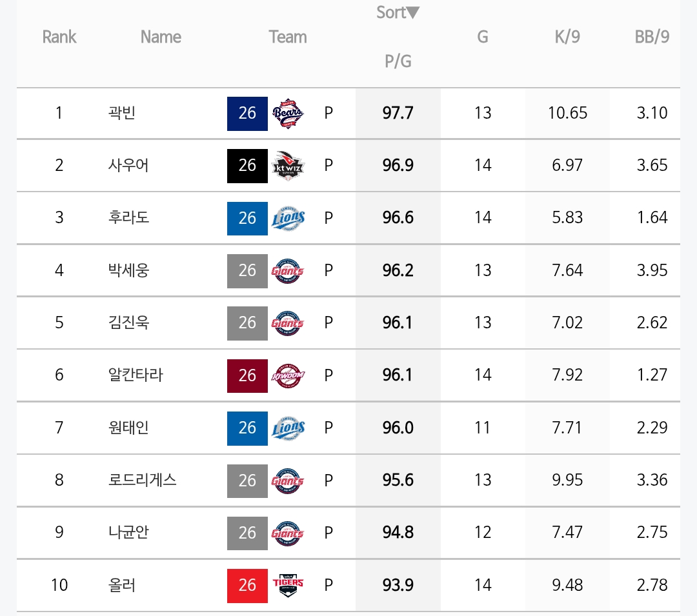
Task: Sort by K/9 column header
Action: (x=567, y=36)
